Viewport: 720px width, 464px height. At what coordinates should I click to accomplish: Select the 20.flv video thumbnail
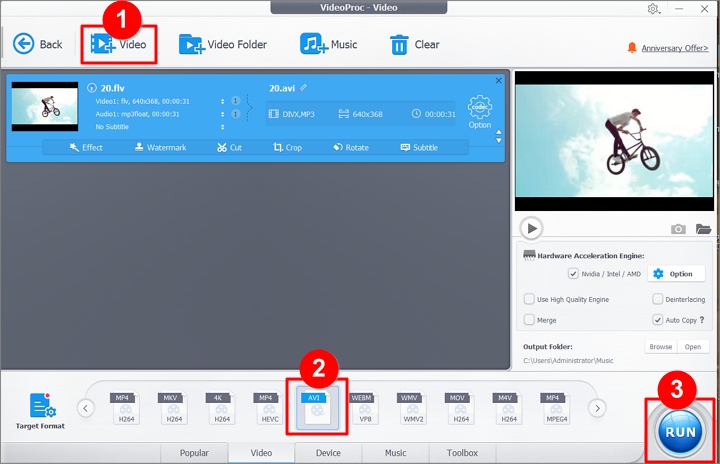45,107
